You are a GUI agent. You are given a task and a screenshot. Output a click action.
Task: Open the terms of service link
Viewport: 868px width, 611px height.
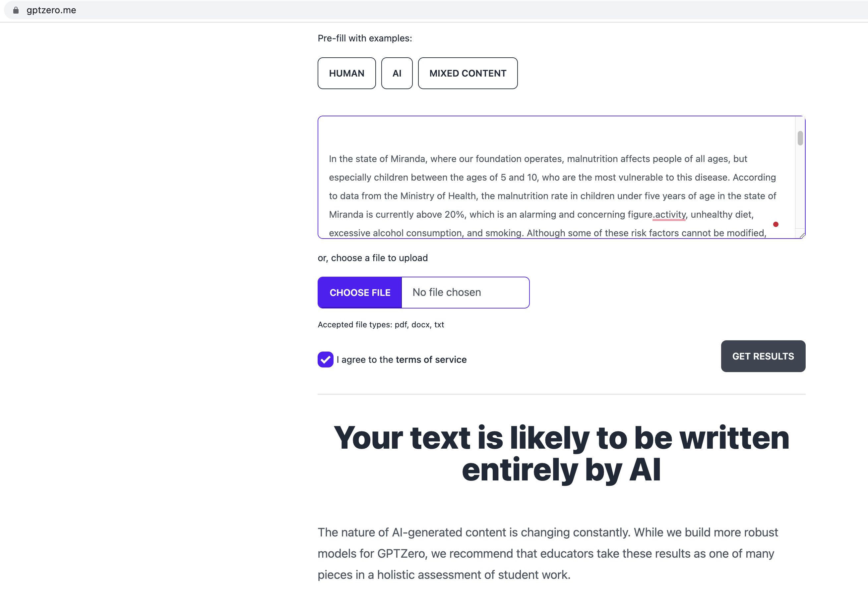431,360
